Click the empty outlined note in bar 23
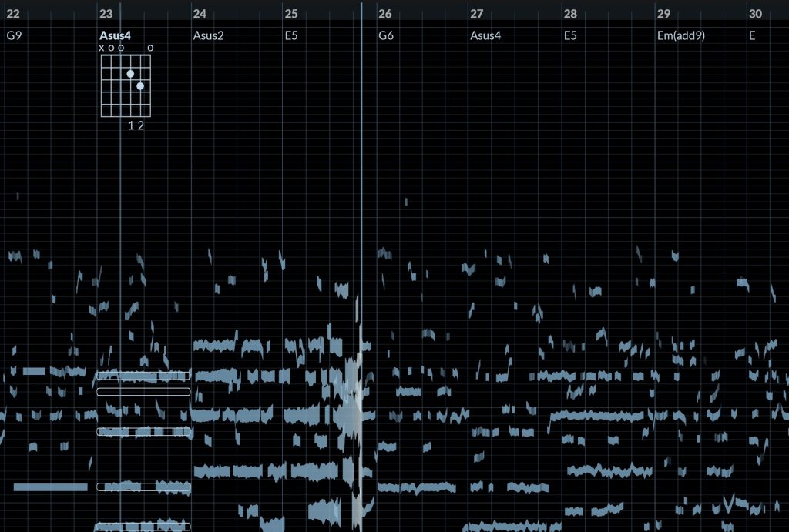789x532 pixels. coord(143,392)
